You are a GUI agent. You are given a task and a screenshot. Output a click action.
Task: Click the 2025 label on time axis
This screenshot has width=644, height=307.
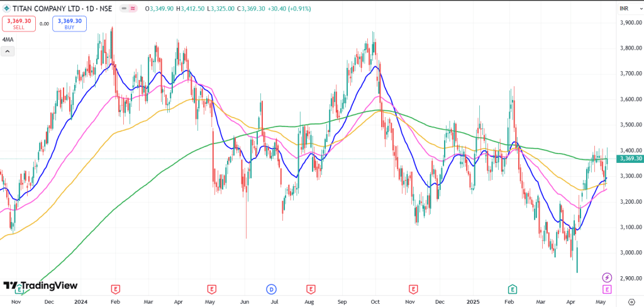tap(474, 301)
